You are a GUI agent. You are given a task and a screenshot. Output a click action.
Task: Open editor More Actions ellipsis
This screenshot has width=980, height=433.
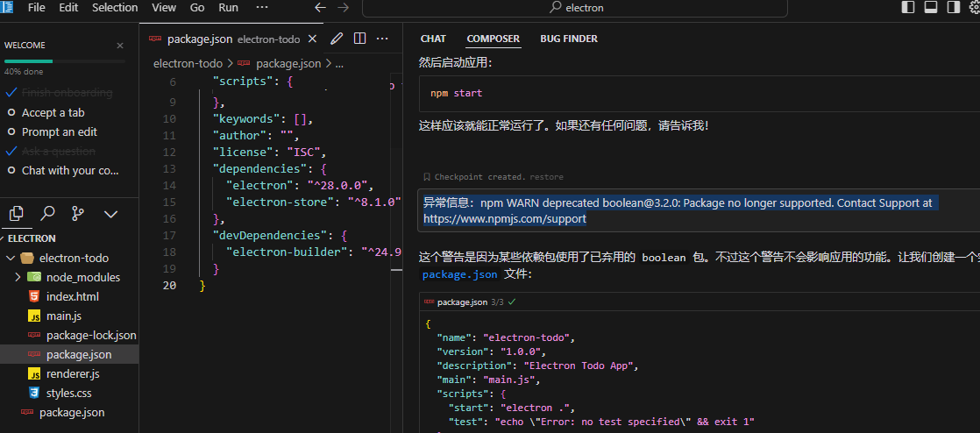[x=382, y=39]
